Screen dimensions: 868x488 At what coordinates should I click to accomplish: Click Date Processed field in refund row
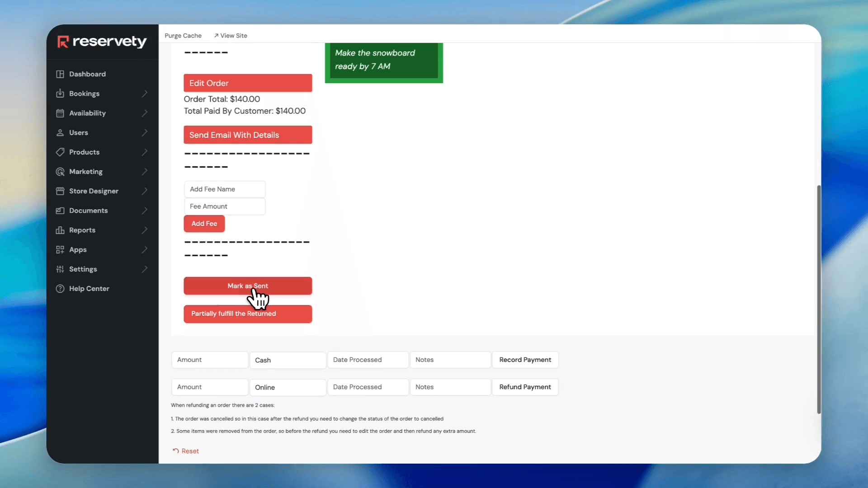(x=368, y=387)
